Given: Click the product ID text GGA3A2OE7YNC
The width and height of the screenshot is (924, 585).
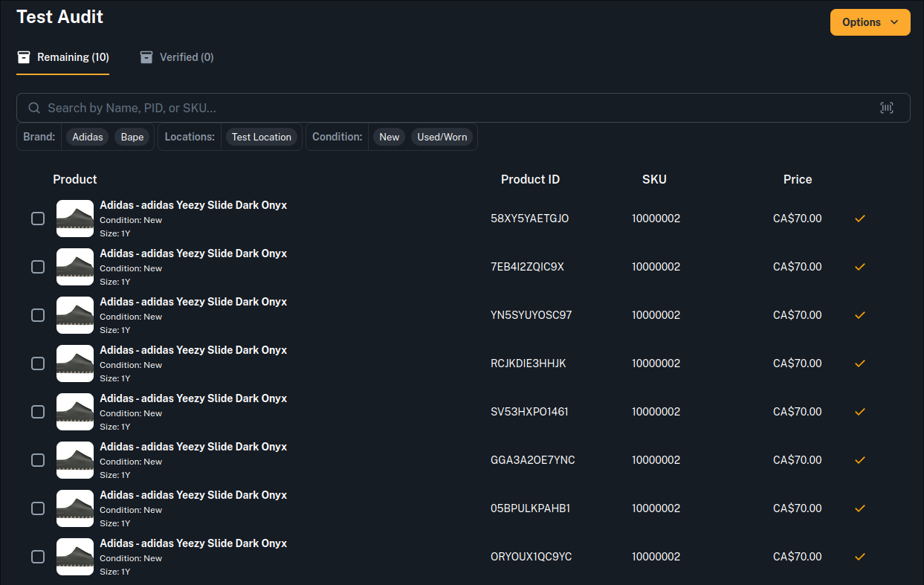Looking at the screenshot, I should (533, 460).
